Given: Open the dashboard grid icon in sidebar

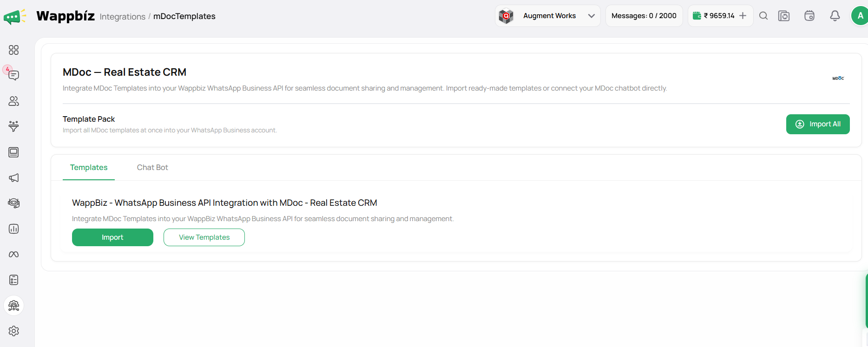Looking at the screenshot, I should click(x=14, y=50).
